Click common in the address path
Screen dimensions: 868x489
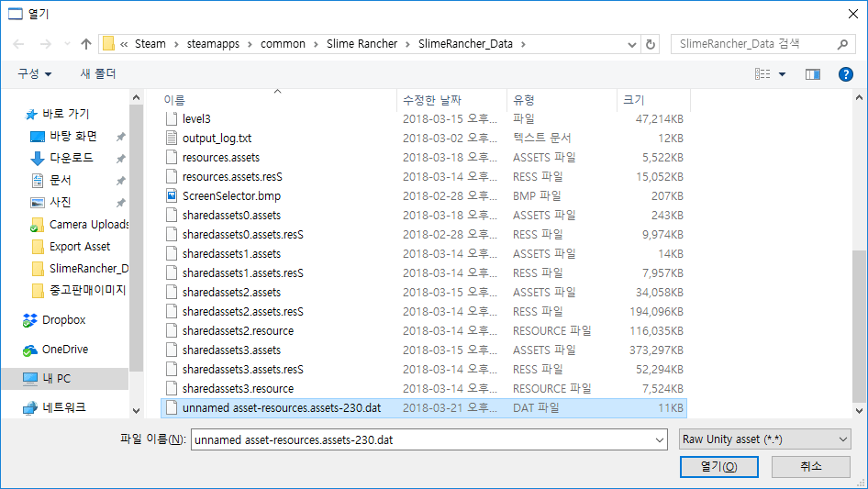click(x=283, y=44)
